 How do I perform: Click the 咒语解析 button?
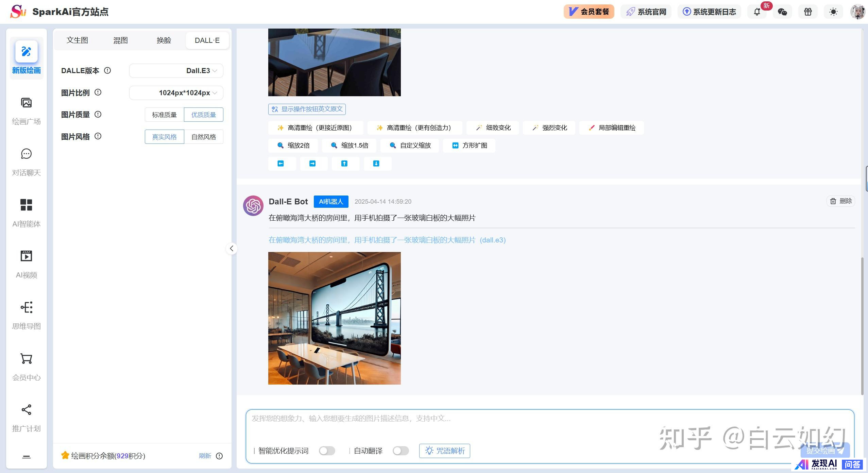coord(445,451)
